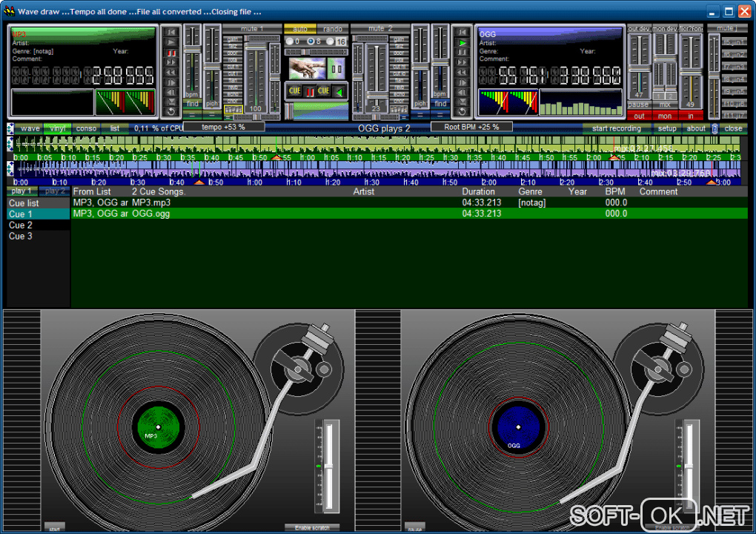Click the pause picture beside the hand
The width and height of the screenshot is (756, 534).
(336, 68)
